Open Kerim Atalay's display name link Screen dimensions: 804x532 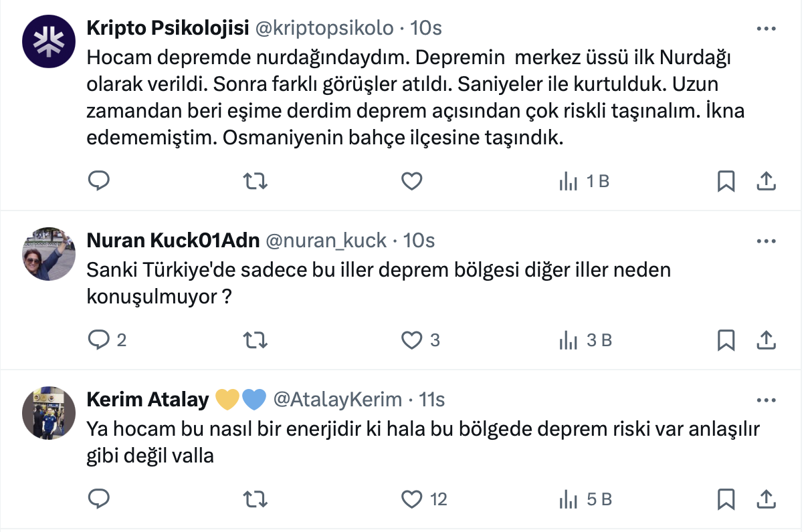coord(148,400)
